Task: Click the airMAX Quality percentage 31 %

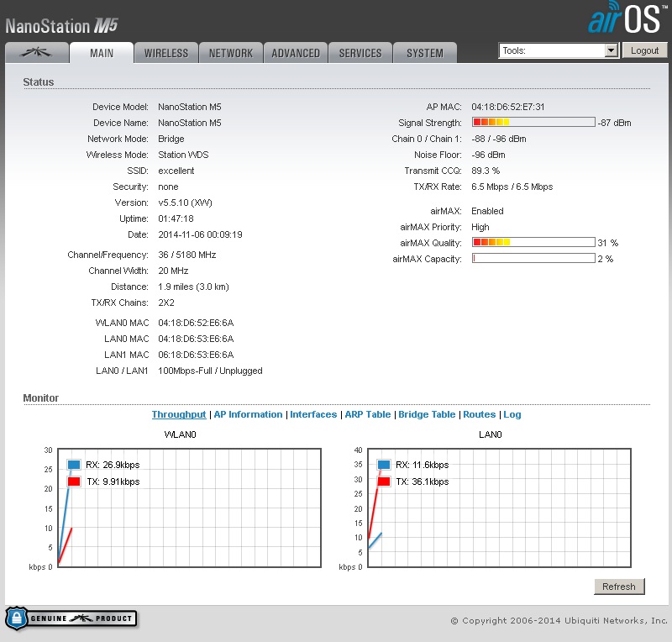Action: (607, 243)
